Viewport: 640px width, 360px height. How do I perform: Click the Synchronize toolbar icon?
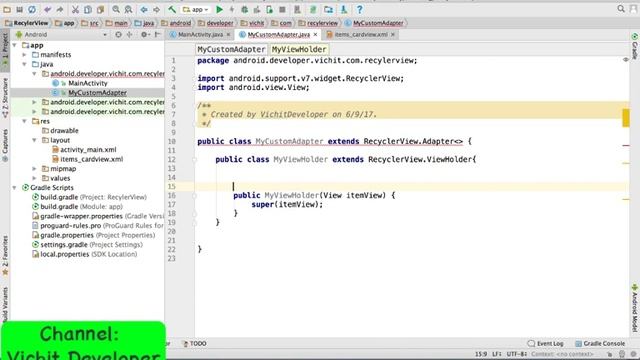(x=32, y=9)
